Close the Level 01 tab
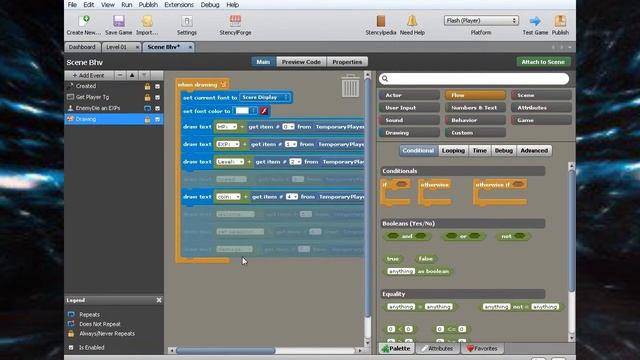Viewport: 640px width, 360px height. [137, 47]
